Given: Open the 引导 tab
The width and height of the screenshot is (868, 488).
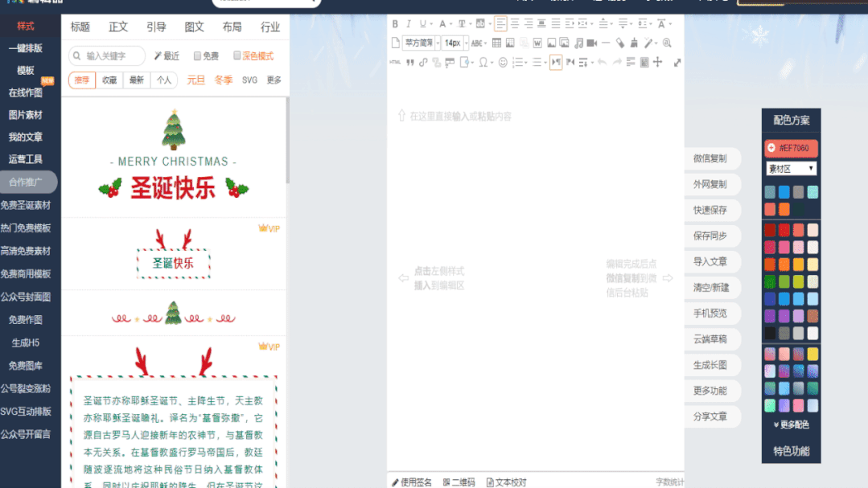Looking at the screenshot, I should [x=156, y=27].
